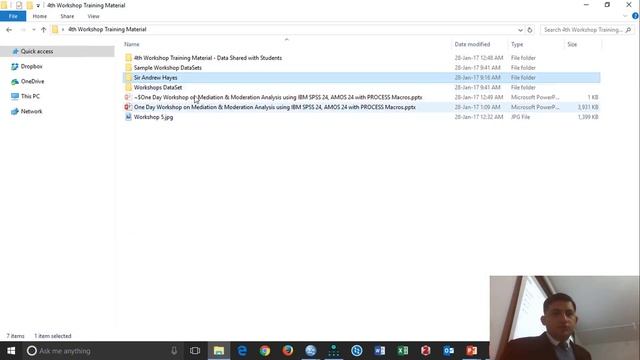Click the Cortana microphone icon
The image size is (640, 360).
tap(174, 351)
